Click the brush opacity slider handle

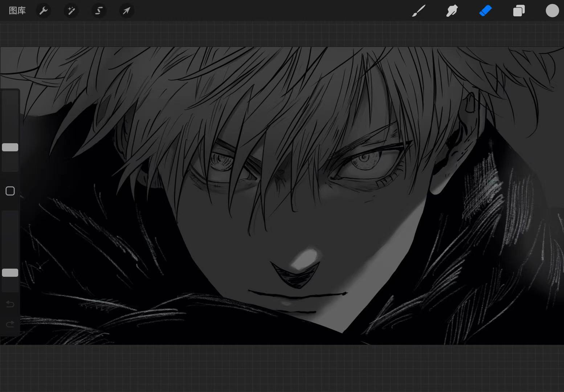(10, 273)
